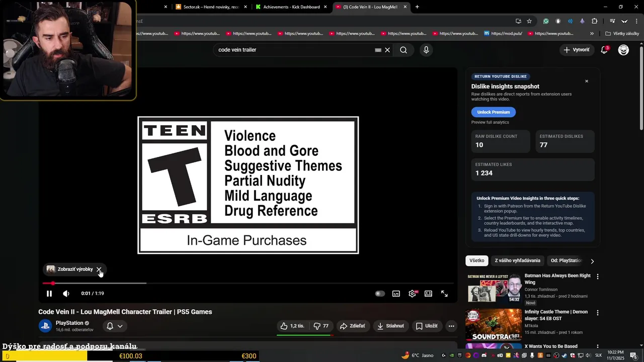
Task: Open the Grammarly extension icon
Action: [546, 21]
